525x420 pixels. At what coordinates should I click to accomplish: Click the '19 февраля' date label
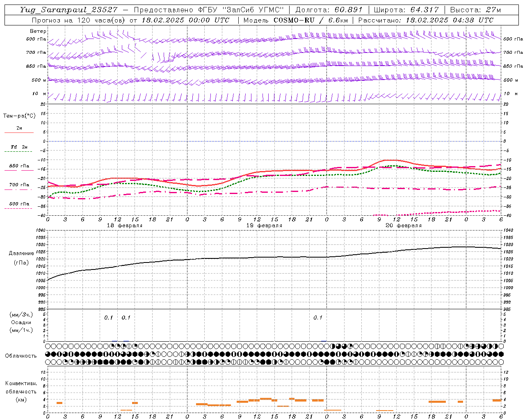click(x=264, y=226)
